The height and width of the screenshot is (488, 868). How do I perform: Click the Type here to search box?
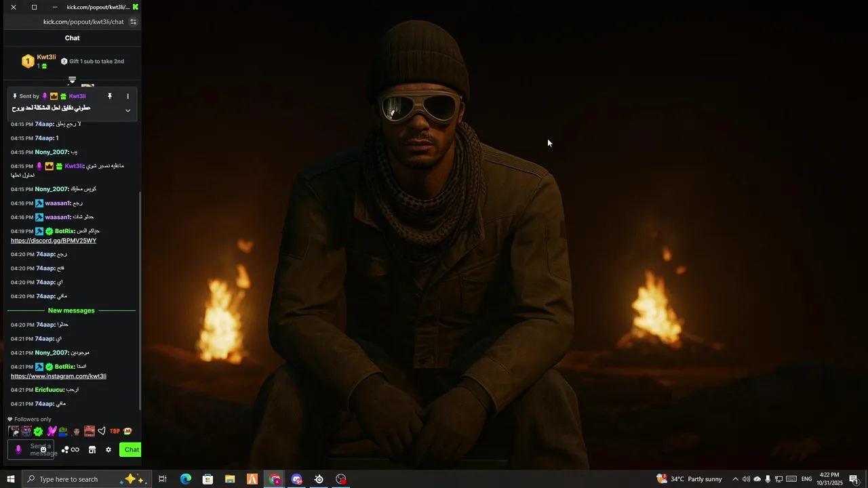pos(86,479)
